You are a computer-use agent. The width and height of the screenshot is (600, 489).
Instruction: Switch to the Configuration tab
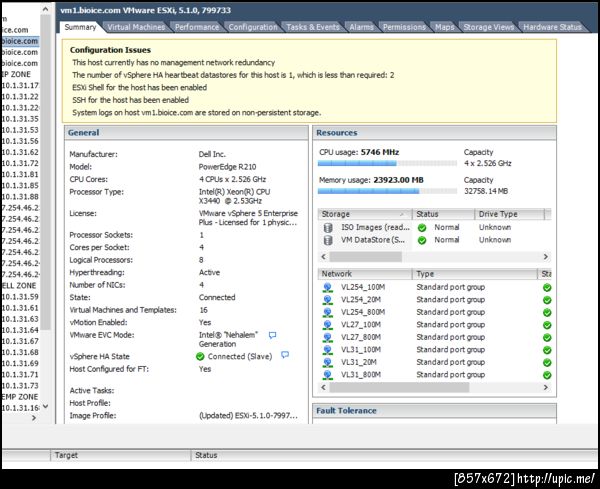click(253, 27)
